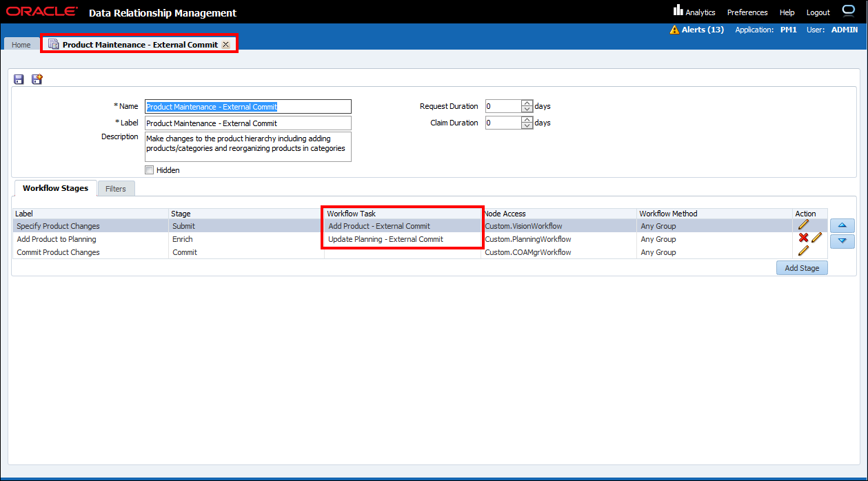Close the Product Maintenance - External Commit tab

coord(225,45)
